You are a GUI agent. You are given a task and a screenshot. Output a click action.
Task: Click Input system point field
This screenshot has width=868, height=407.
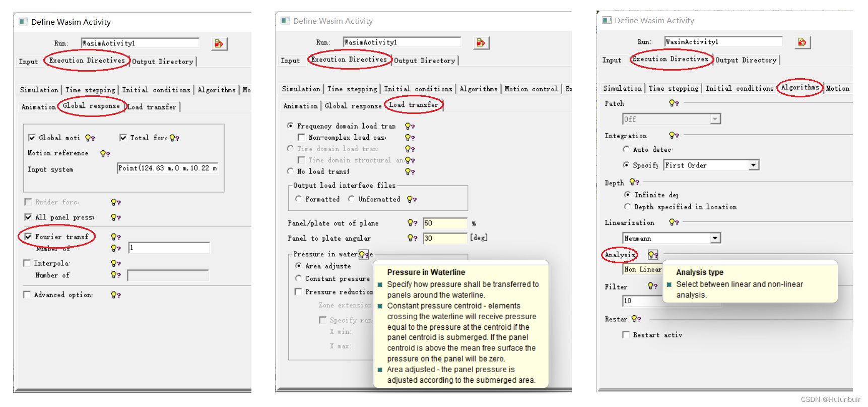tap(168, 168)
